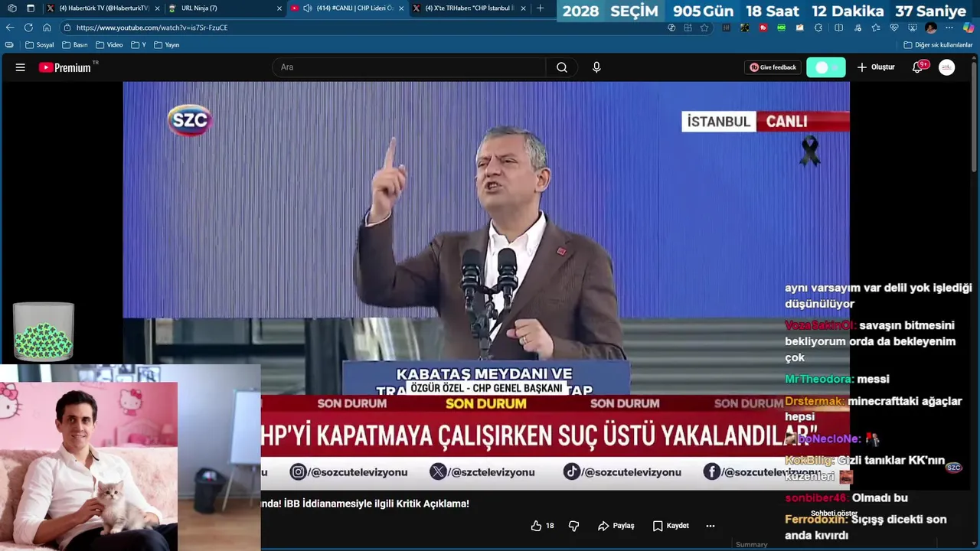Take a screenshot with the Edge capture icon
980x551 pixels.
913,28
